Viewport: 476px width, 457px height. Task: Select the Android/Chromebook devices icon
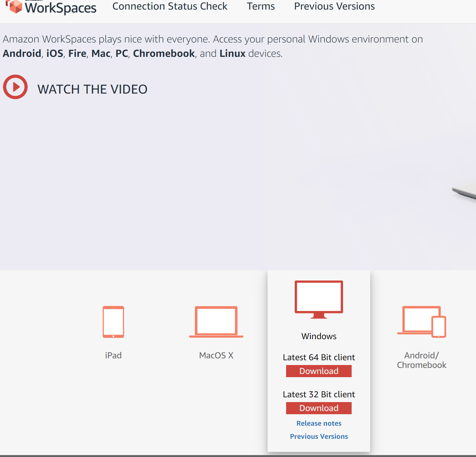click(422, 322)
